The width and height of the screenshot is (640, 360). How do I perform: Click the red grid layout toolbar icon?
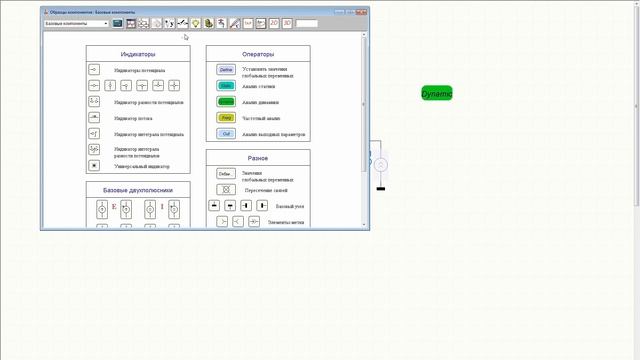(131, 24)
